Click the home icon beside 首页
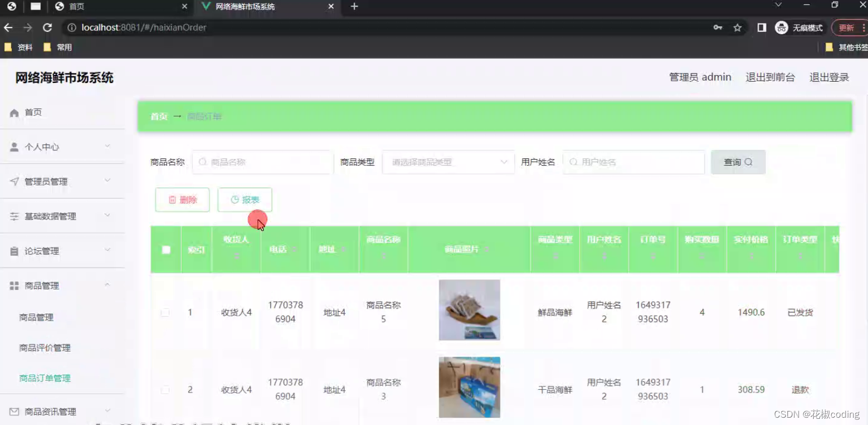The width and height of the screenshot is (868, 425). click(14, 112)
